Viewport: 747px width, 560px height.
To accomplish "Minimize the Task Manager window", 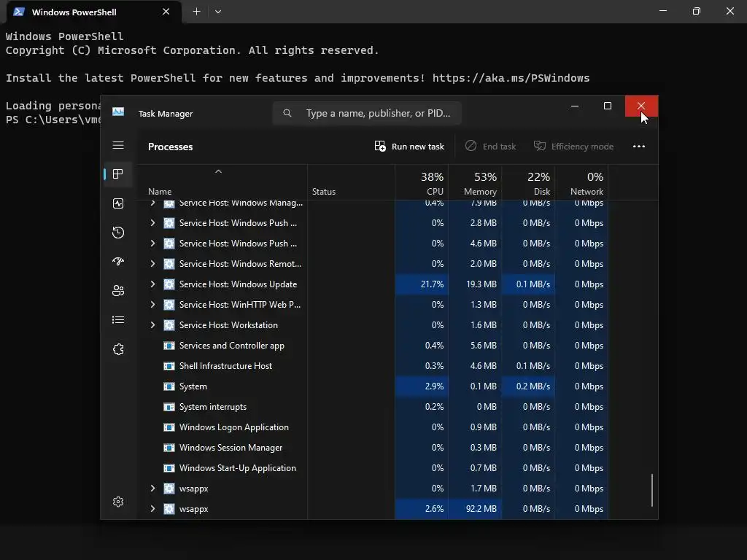I will [x=575, y=106].
